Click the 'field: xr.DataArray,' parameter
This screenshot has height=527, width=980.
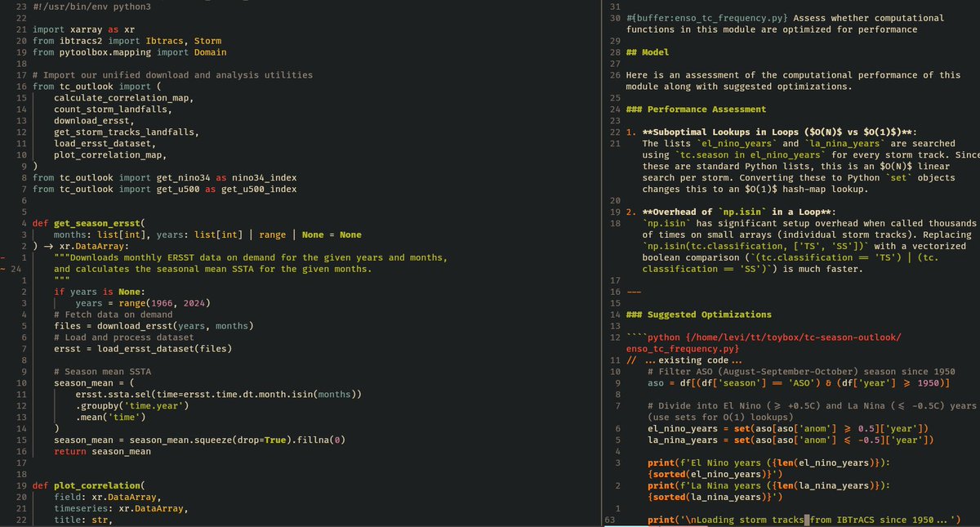click(x=108, y=498)
